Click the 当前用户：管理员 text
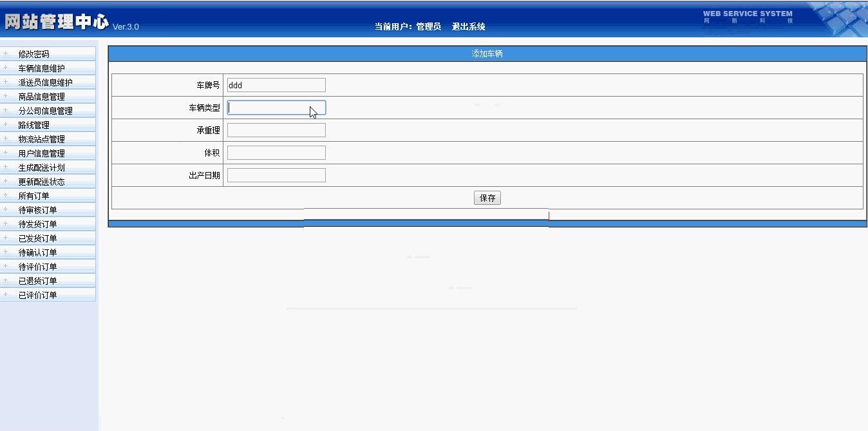The image size is (868, 431). click(408, 26)
